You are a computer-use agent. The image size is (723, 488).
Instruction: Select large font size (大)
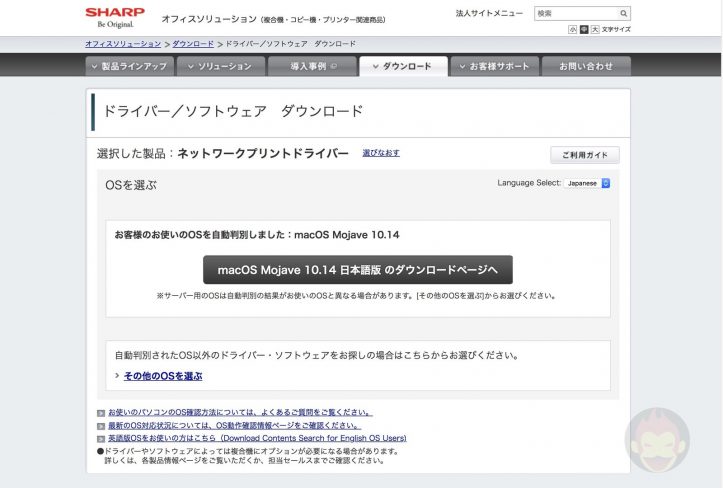click(x=595, y=30)
